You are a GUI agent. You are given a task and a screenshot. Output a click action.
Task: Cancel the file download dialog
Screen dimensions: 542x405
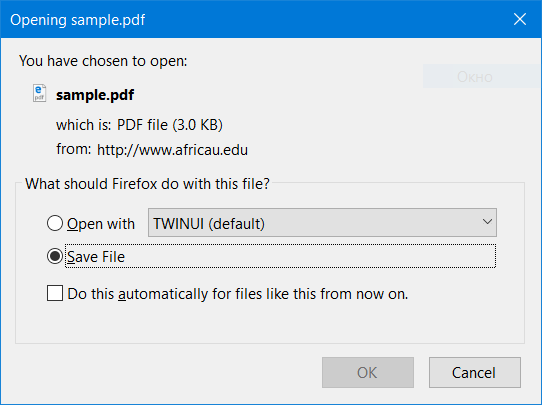click(x=475, y=373)
